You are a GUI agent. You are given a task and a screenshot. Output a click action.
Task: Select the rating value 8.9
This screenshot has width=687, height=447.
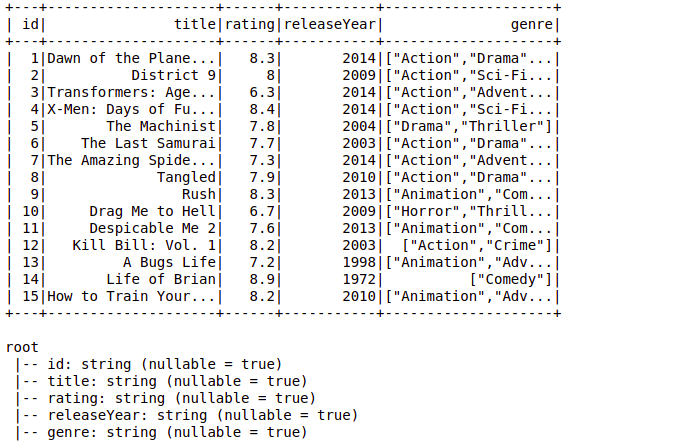pos(262,280)
